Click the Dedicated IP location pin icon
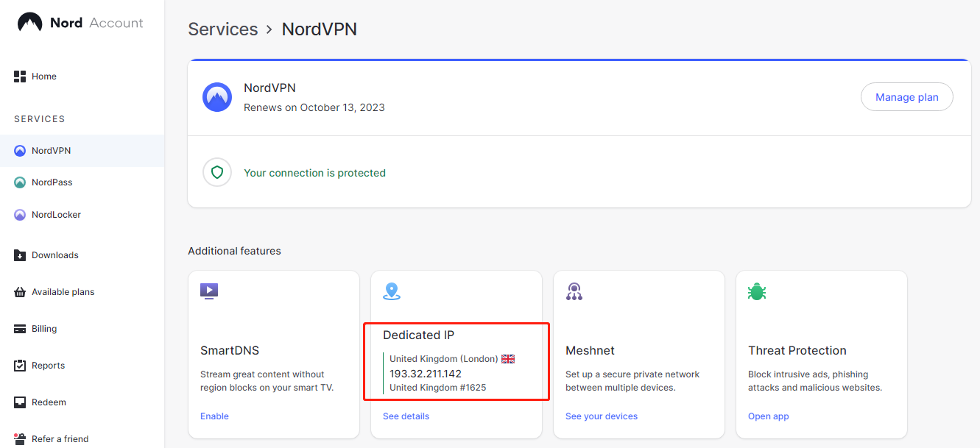 pos(392,291)
